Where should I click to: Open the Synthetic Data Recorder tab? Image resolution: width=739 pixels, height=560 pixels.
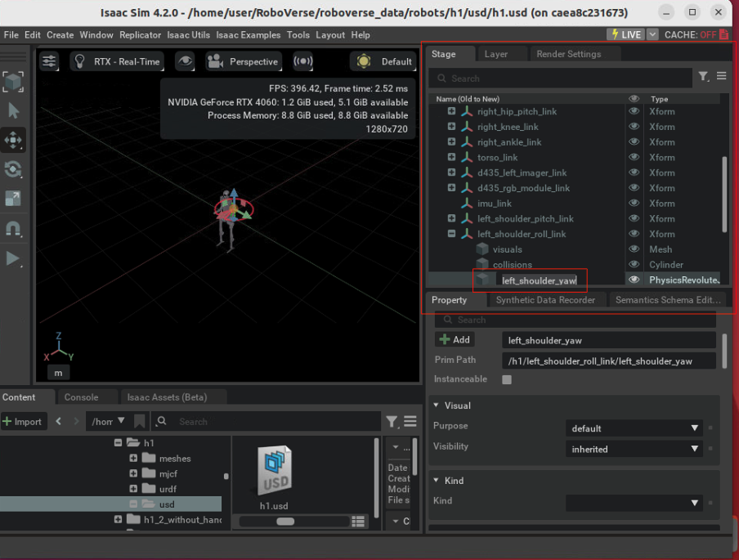545,300
